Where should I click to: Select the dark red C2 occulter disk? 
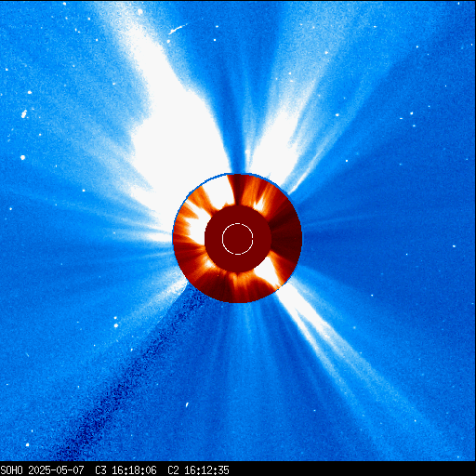click(238, 239)
